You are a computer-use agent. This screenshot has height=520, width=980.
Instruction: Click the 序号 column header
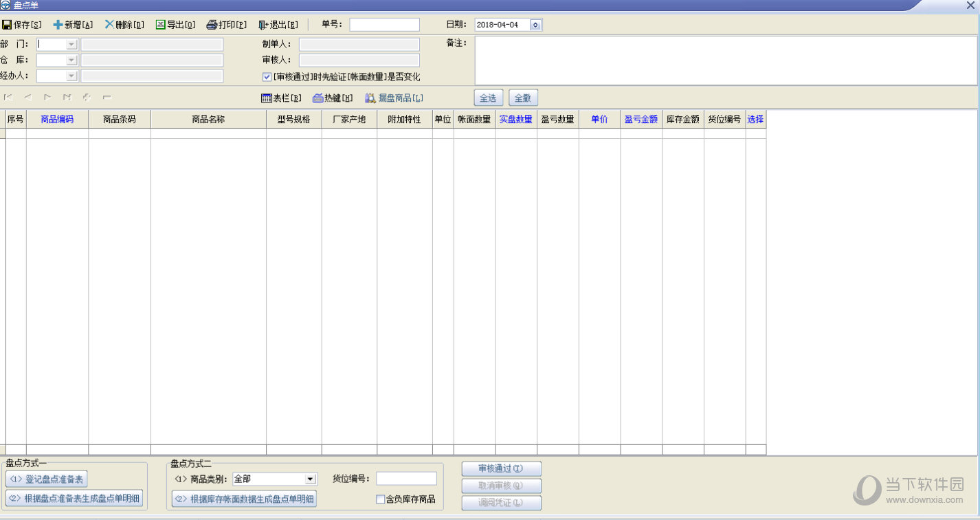tap(16, 119)
